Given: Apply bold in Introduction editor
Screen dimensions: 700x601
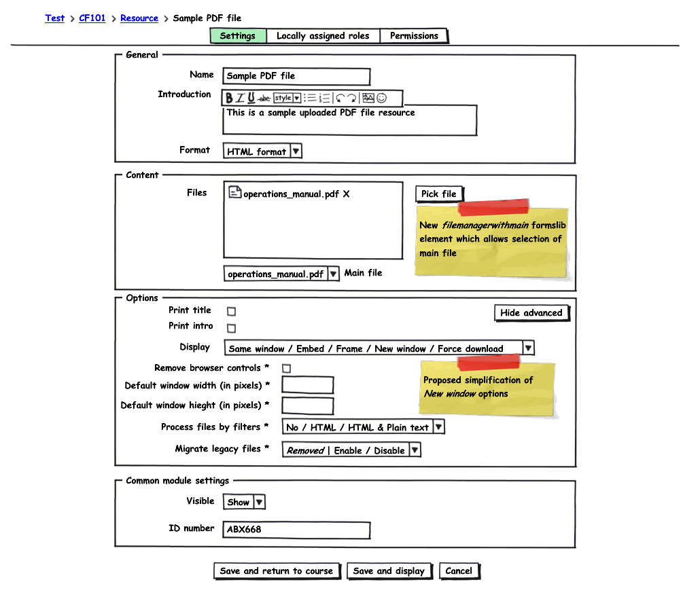Looking at the screenshot, I should click(229, 98).
